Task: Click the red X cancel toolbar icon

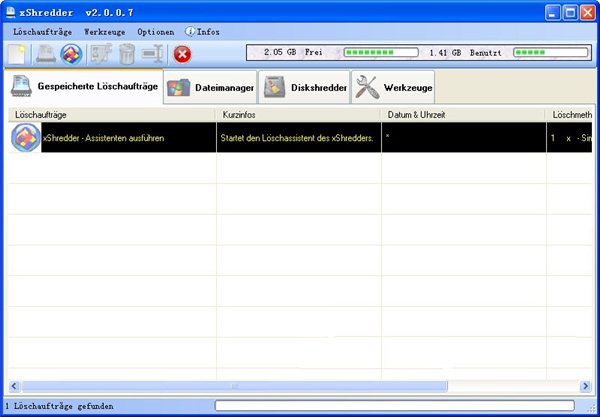Action: (x=182, y=54)
